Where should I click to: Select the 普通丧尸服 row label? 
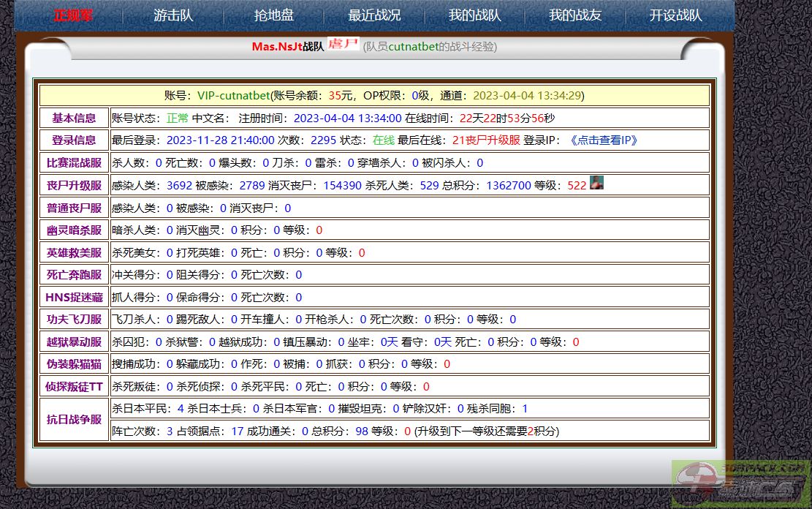(74, 208)
